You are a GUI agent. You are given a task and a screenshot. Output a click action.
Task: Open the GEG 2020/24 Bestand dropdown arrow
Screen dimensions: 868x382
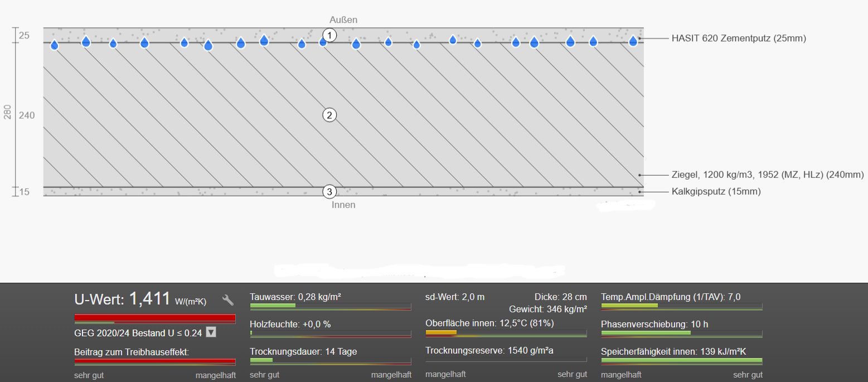211,332
